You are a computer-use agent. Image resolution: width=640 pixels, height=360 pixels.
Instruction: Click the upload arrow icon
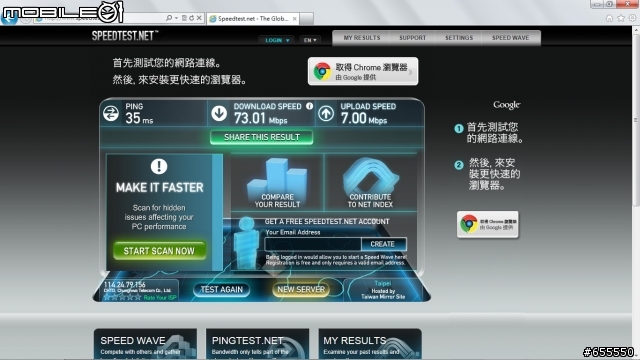click(326, 113)
